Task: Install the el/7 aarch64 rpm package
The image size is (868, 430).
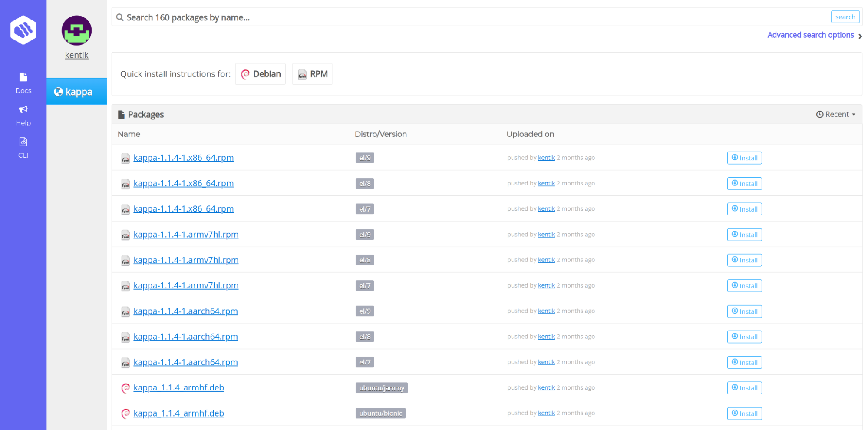Action: coord(744,362)
